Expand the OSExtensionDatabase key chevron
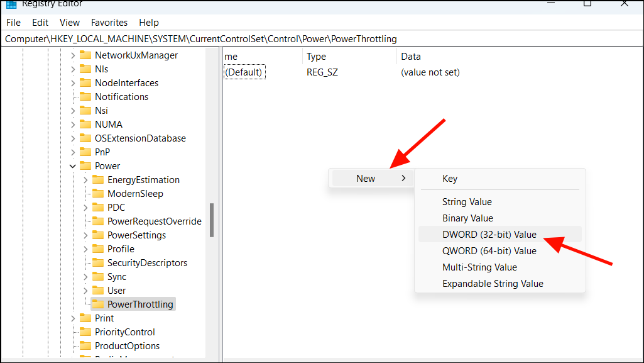The height and width of the screenshot is (363, 644). (x=73, y=138)
